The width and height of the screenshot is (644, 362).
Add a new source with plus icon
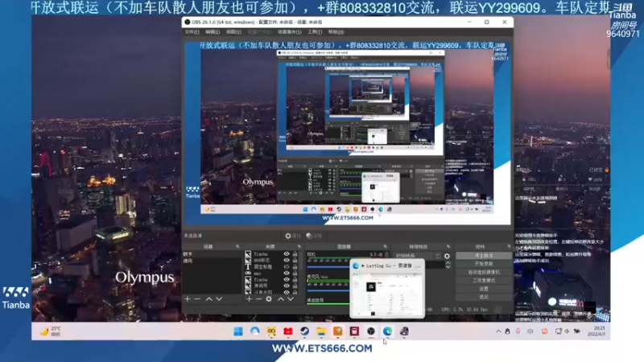tap(249, 299)
